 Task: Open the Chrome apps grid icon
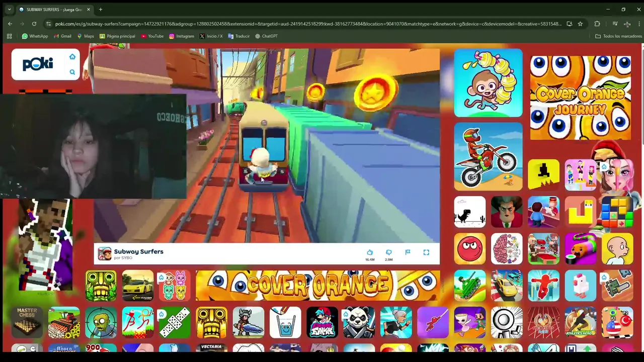[x=9, y=36]
